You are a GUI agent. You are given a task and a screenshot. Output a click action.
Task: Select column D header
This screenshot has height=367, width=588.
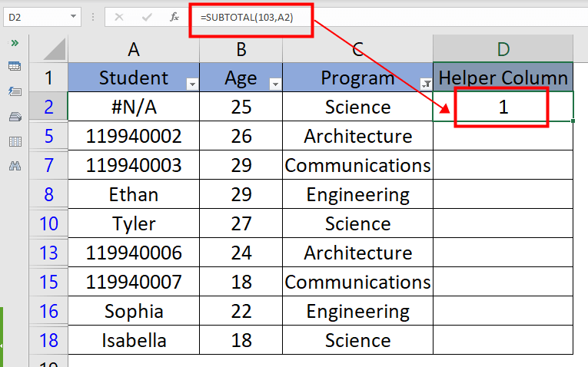pos(503,50)
